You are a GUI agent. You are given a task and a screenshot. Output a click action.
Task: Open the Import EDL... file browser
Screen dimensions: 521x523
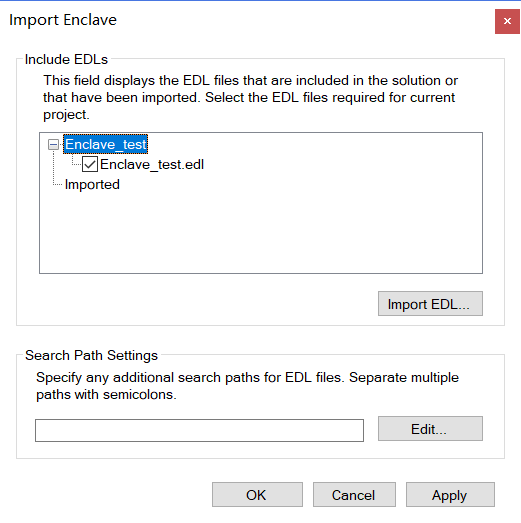(430, 304)
